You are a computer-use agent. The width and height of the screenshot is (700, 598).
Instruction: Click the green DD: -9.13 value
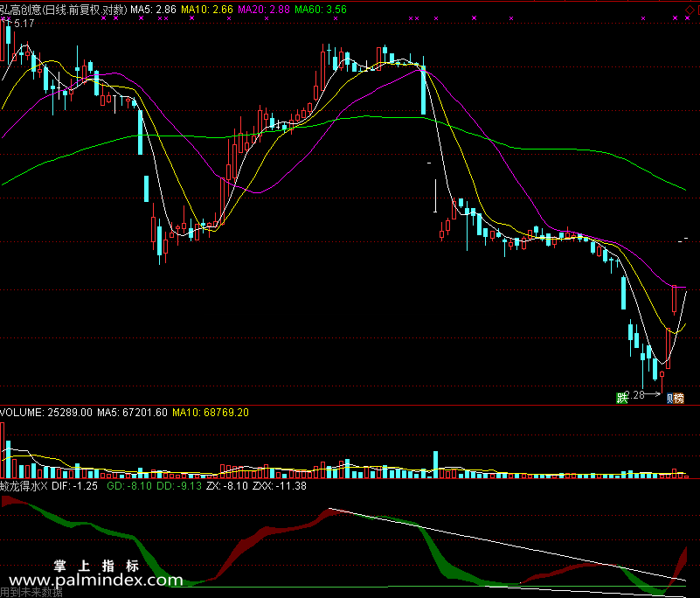(x=179, y=486)
